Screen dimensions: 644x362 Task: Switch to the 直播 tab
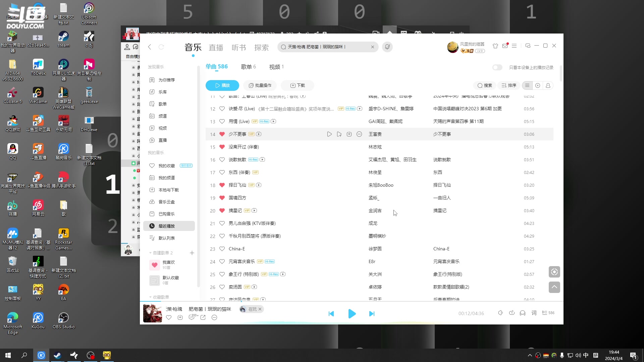coord(216,47)
